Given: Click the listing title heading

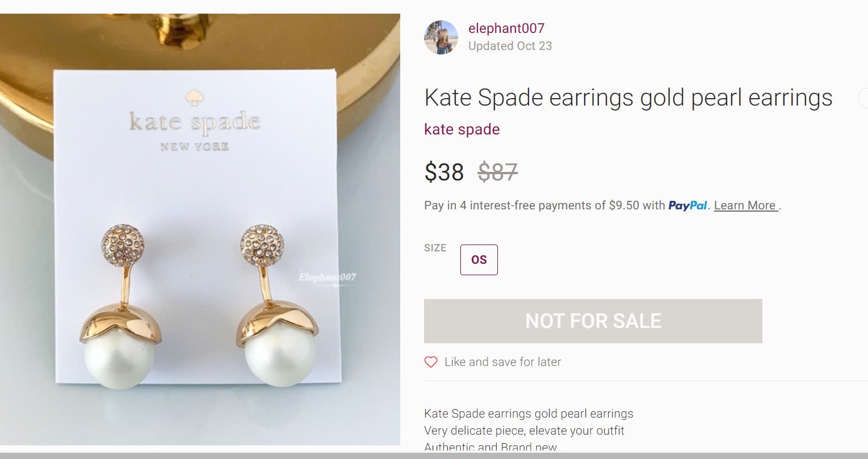Looking at the screenshot, I should pyautogui.click(x=628, y=98).
